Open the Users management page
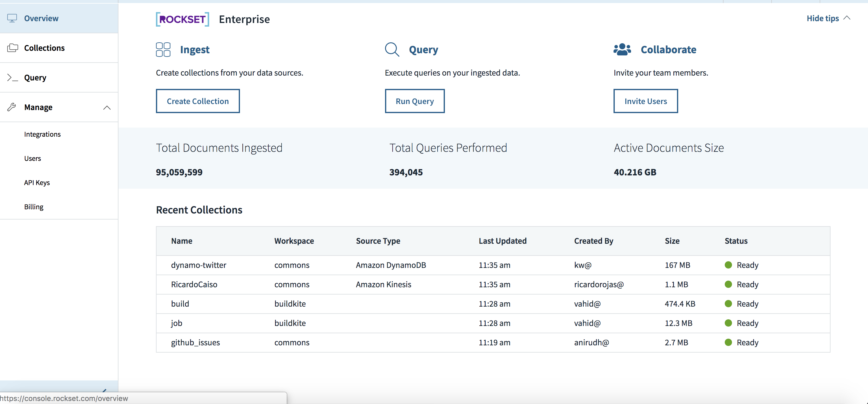This screenshot has width=868, height=404. coord(33,158)
